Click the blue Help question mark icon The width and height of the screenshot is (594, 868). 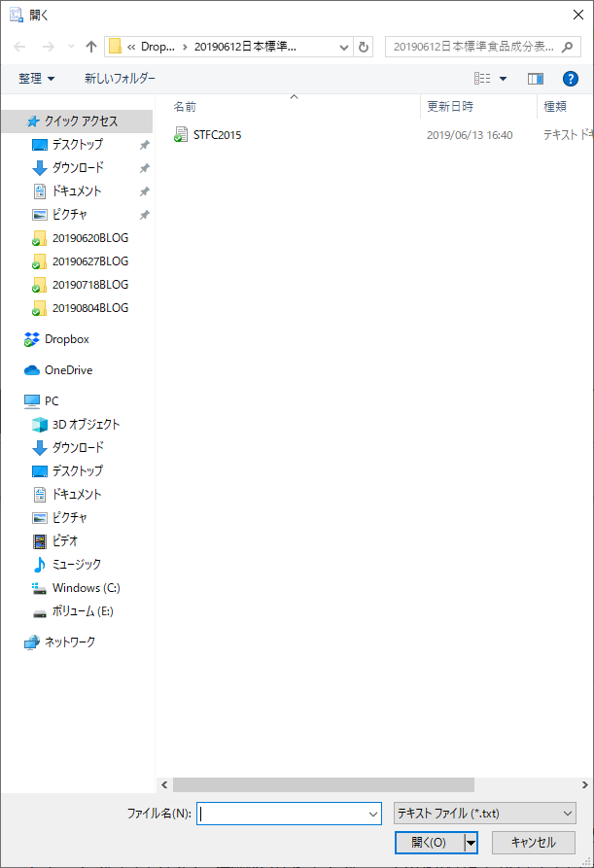tap(571, 79)
